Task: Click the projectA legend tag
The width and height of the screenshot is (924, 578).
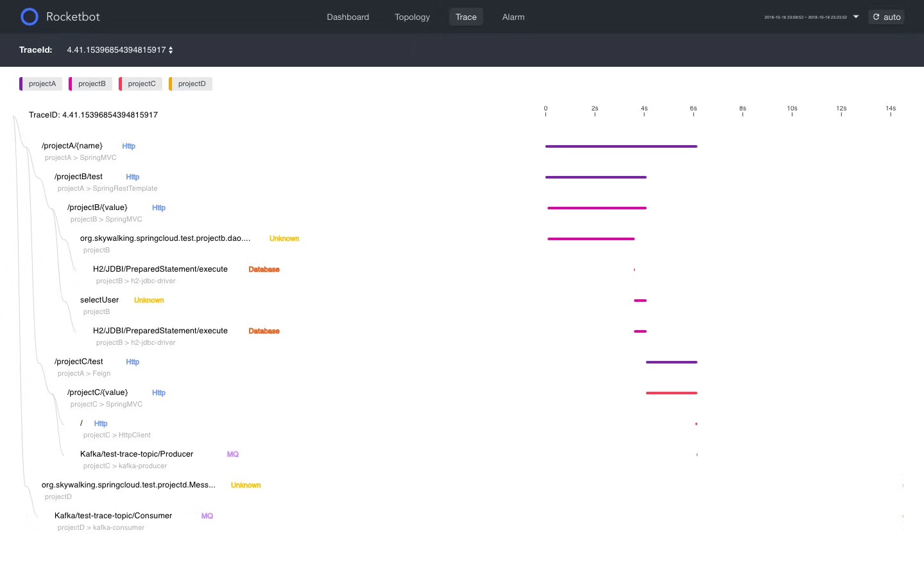Action: pyautogui.click(x=40, y=83)
